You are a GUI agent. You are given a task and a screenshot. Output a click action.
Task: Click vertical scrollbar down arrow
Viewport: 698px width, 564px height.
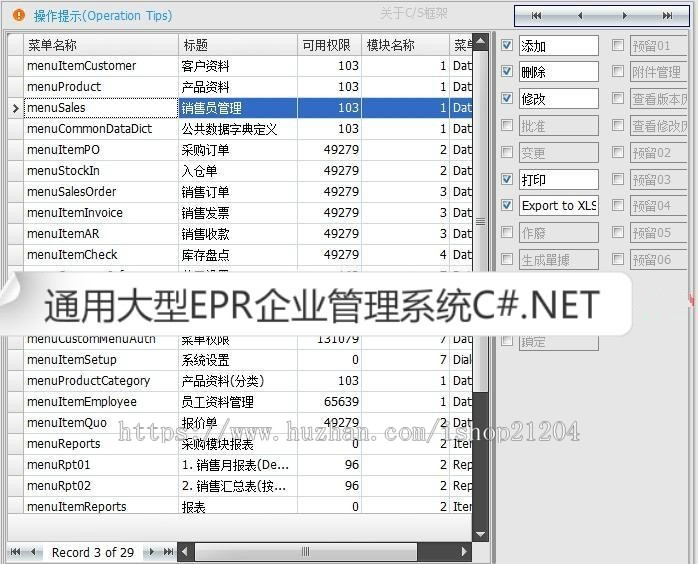(x=480, y=533)
